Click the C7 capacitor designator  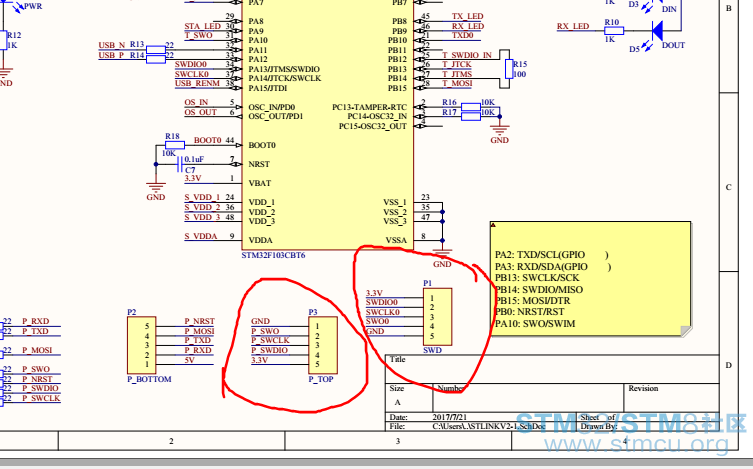(x=190, y=170)
